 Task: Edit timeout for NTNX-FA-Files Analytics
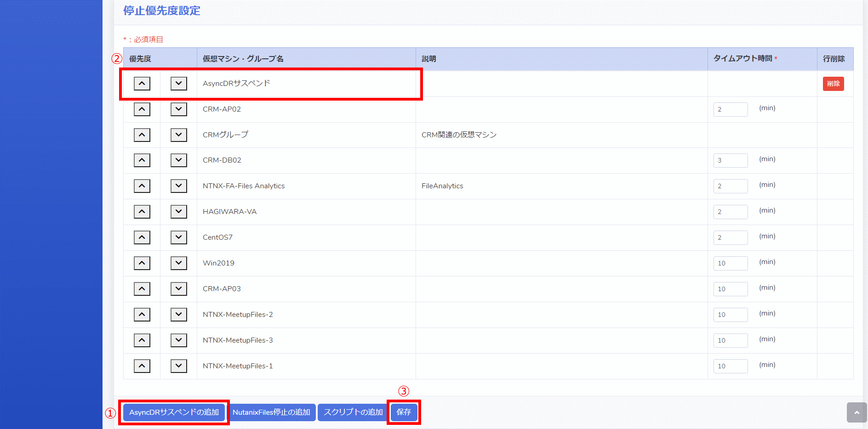(731, 186)
